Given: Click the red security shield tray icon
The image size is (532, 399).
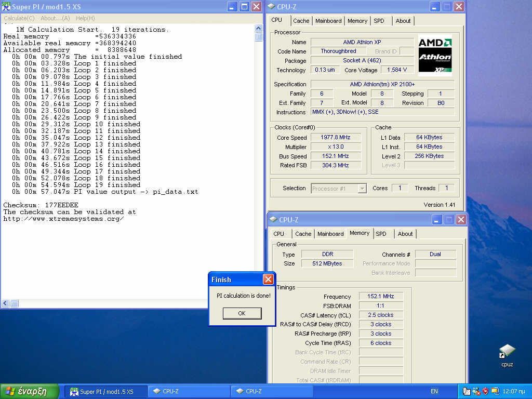Looking at the screenshot, I should (x=485, y=391).
